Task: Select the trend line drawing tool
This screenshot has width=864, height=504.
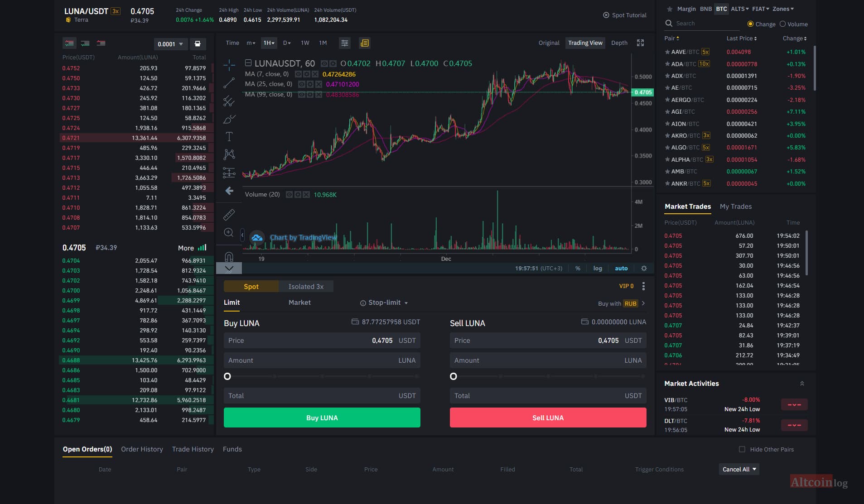Action: [229, 83]
